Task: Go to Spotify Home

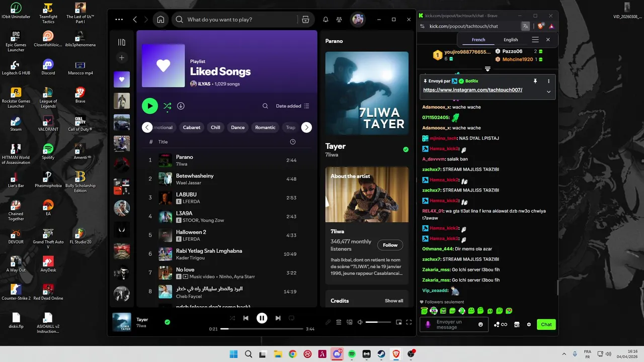Action: pos(160,20)
